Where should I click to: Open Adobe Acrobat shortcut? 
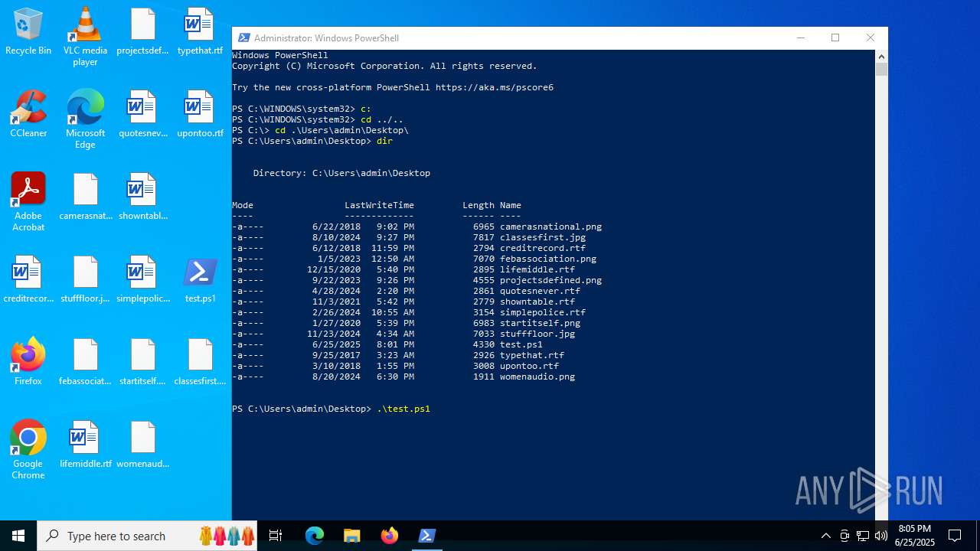(28, 202)
